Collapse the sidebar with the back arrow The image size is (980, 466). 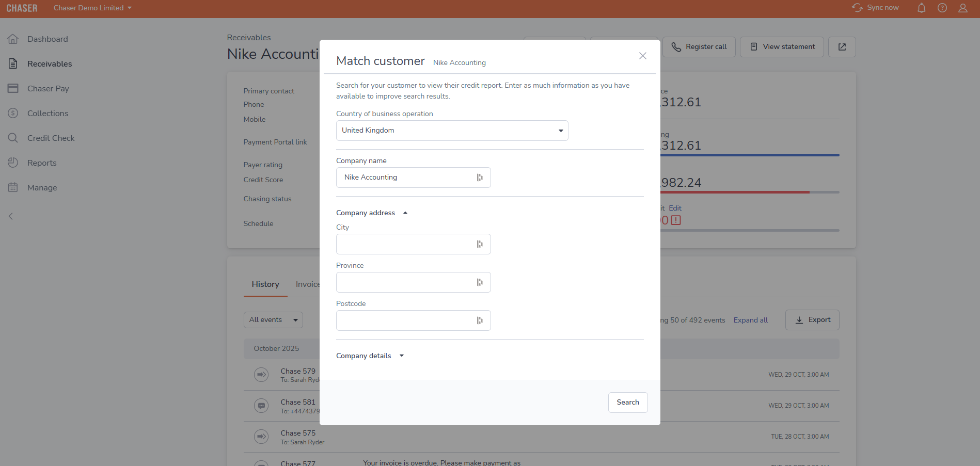coord(10,216)
